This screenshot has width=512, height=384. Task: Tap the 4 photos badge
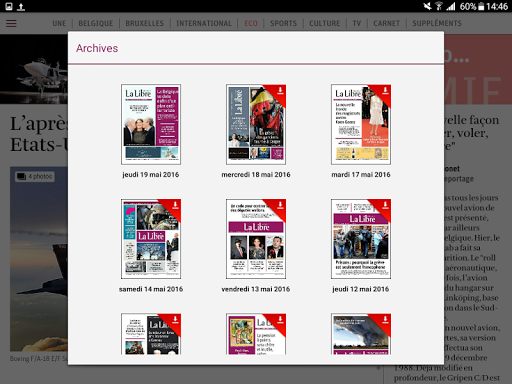[x=35, y=176]
